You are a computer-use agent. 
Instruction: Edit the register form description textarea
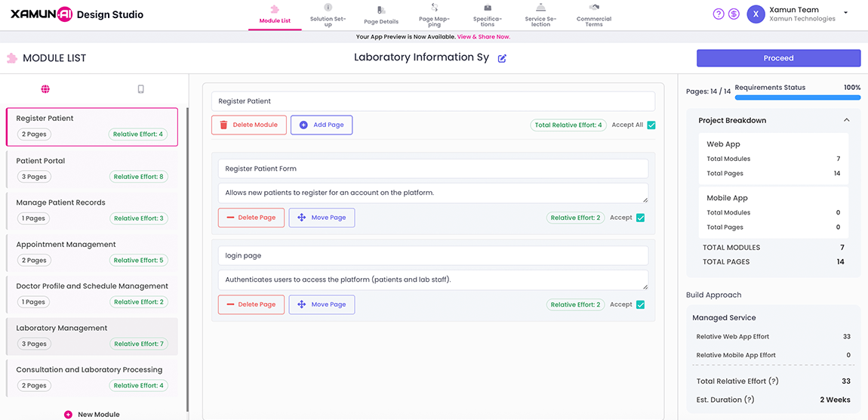(433, 193)
